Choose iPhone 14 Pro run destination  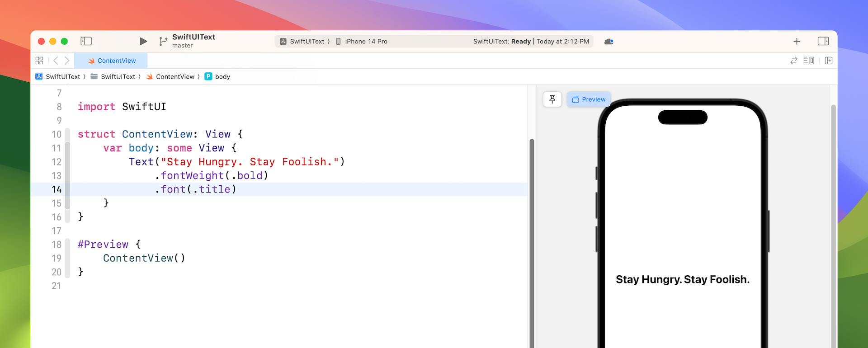[x=362, y=41]
